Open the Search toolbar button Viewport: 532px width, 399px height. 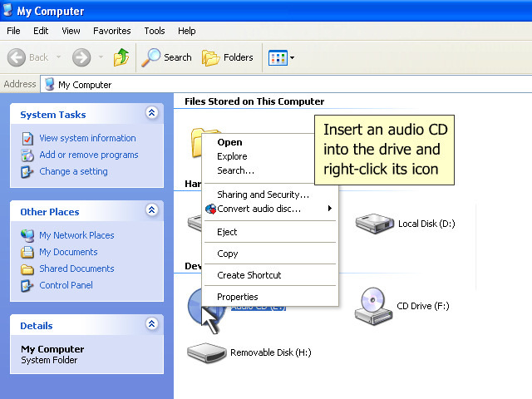166,57
